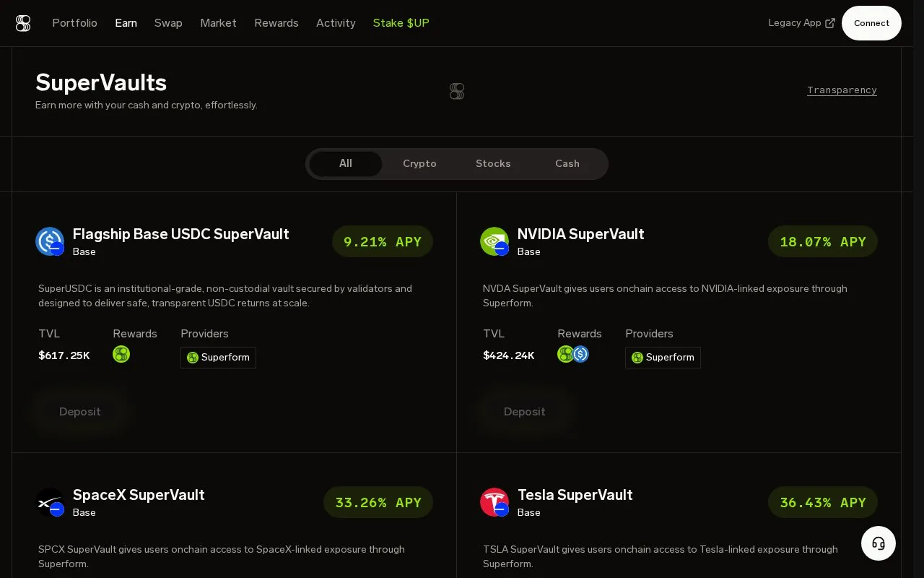Click the Tesla SuperVault logo icon
Screen dimensions: 924x578
click(x=494, y=502)
